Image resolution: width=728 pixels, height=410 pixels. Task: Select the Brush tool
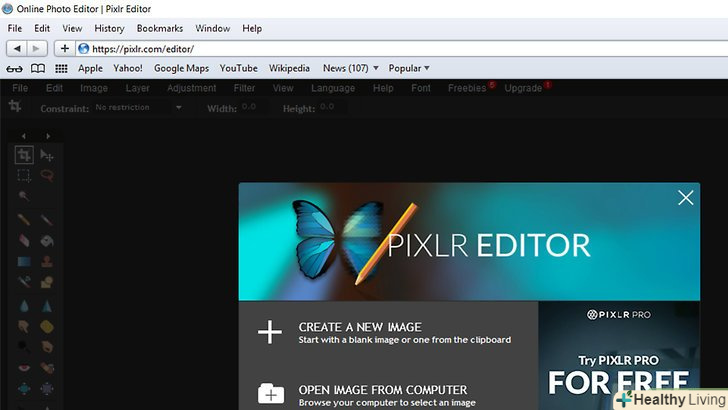tap(46, 219)
